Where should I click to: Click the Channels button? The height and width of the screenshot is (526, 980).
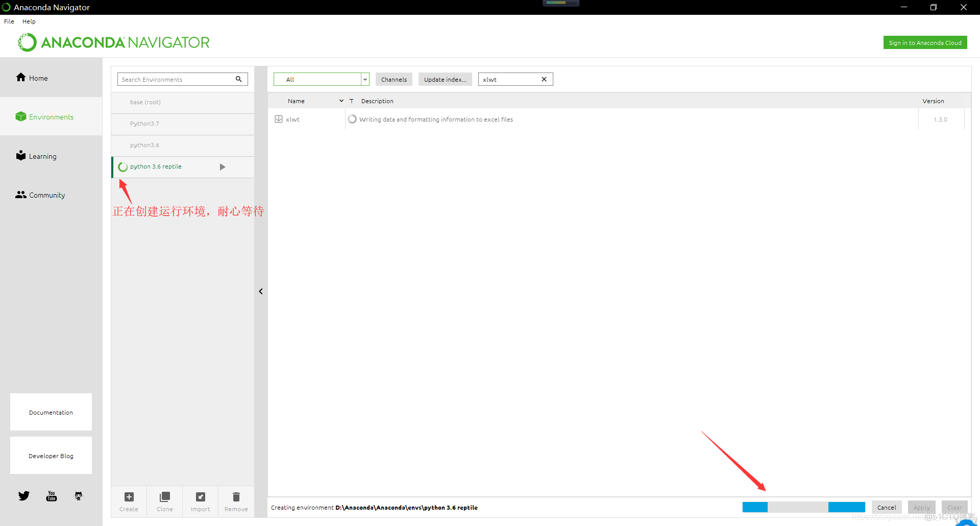click(x=394, y=79)
